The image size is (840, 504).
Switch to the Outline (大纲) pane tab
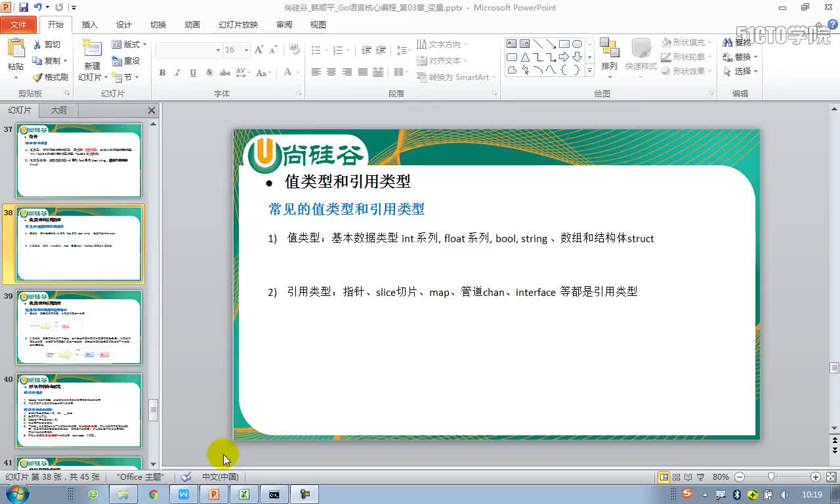[59, 110]
